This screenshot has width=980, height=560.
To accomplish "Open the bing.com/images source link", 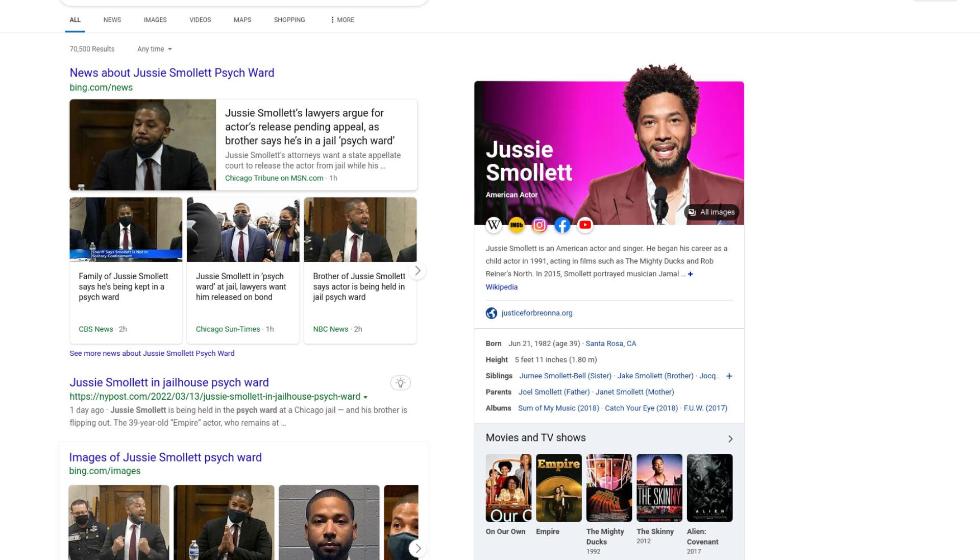I will (x=105, y=471).
